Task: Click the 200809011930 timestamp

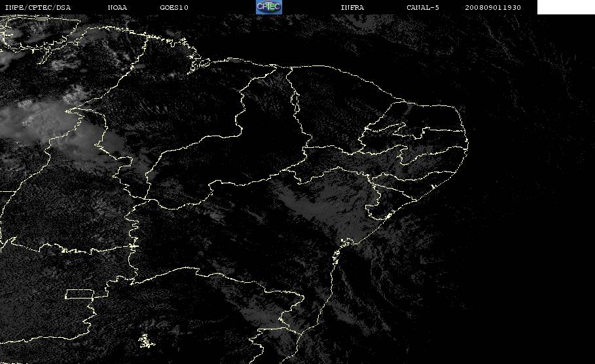Action: [x=493, y=8]
